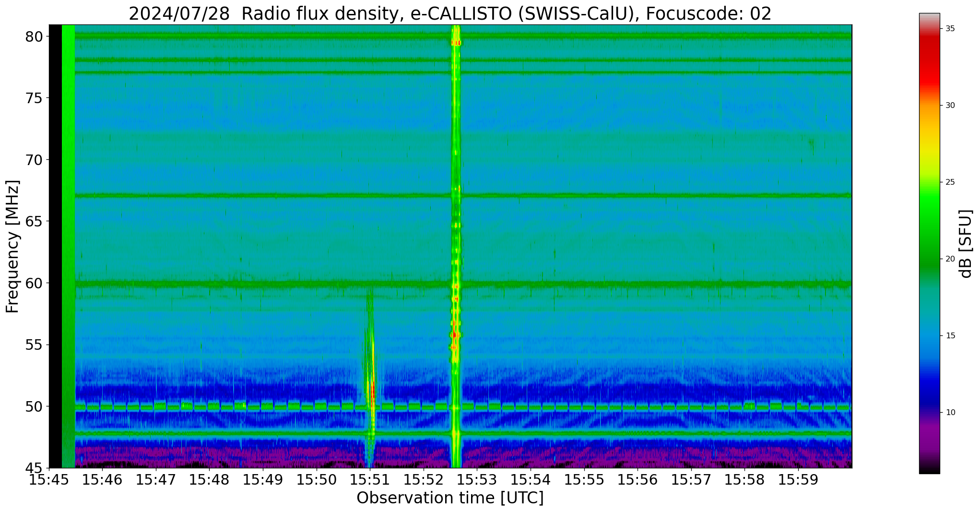Image resolution: width=980 pixels, height=512 pixels.
Task: Click the colorbar tick label 35
Action: [x=950, y=29]
